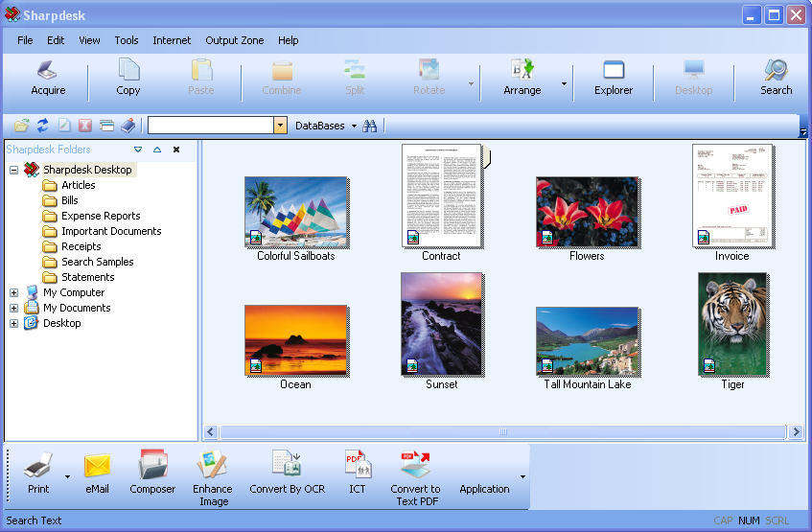Launch the Composer icon
This screenshot has width=812, height=532.
pyautogui.click(x=152, y=464)
